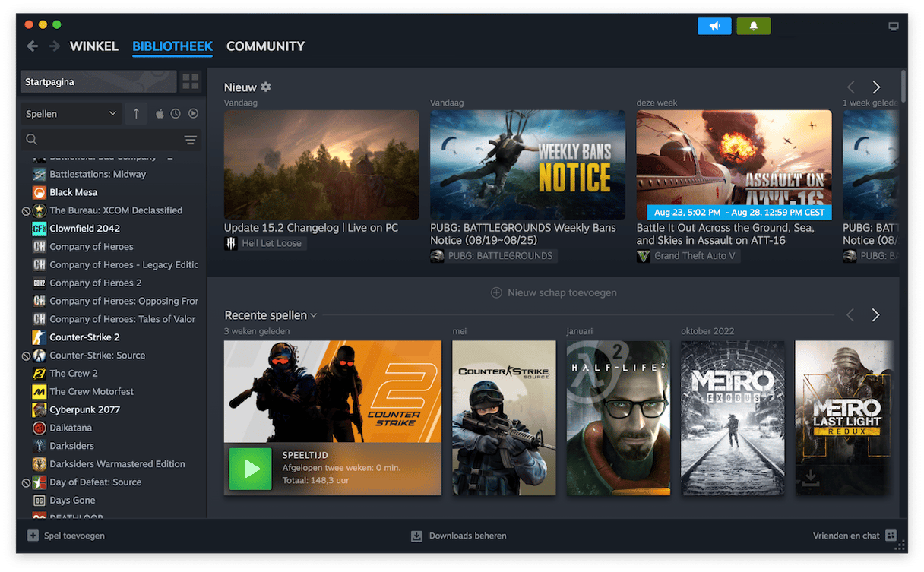Open the Spellen filter dropdown

pyautogui.click(x=71, y=114)
